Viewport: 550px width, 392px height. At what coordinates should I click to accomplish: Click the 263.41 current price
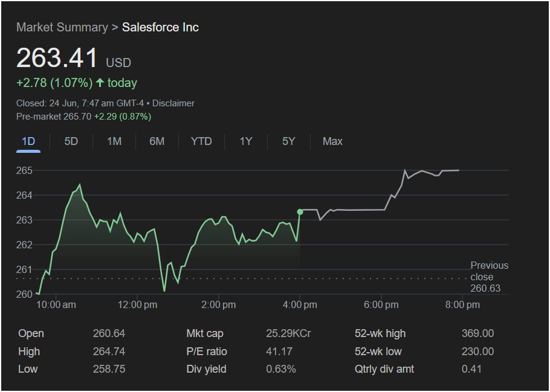57,58
